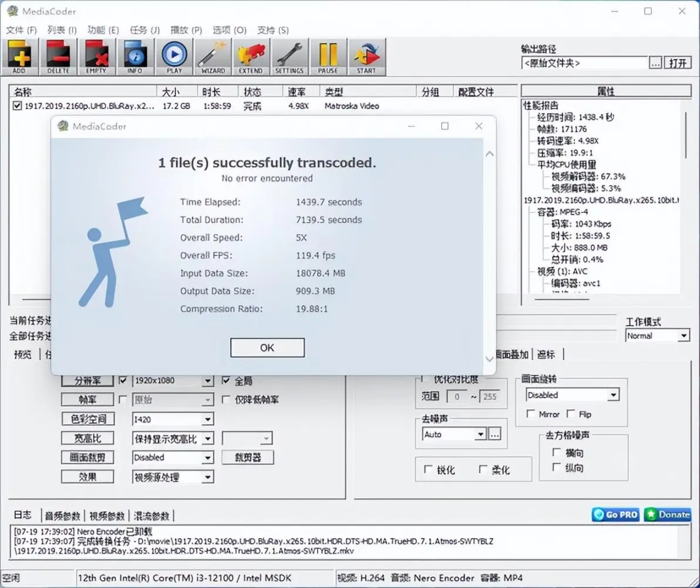Maximize the transcoding result dialog
Image resolution: width=700 pixels, height=588 pixels.
tap(445, 126)
